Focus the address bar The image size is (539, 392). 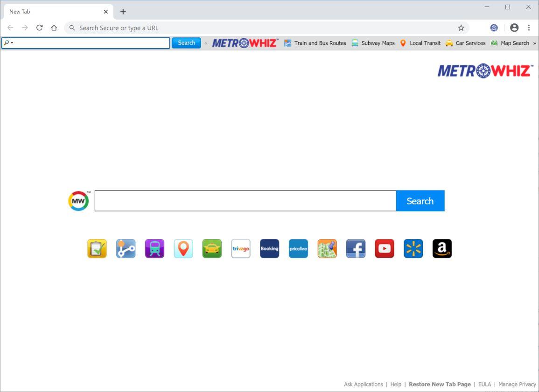266,28
